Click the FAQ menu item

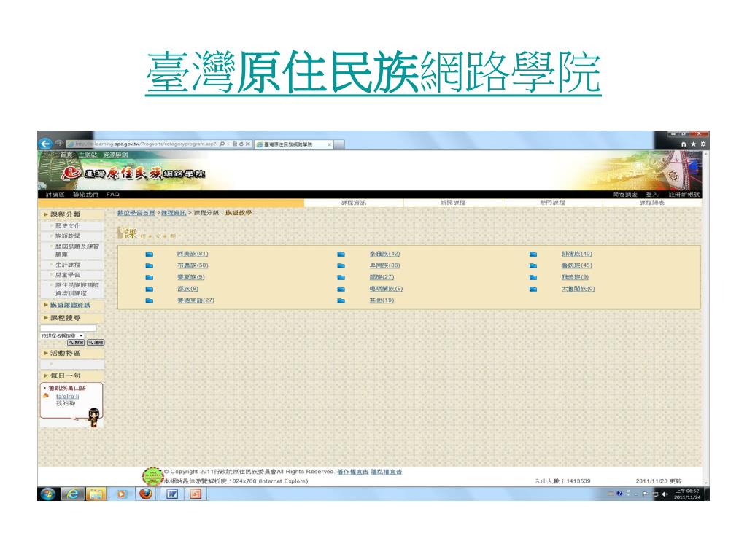(113, 194)
